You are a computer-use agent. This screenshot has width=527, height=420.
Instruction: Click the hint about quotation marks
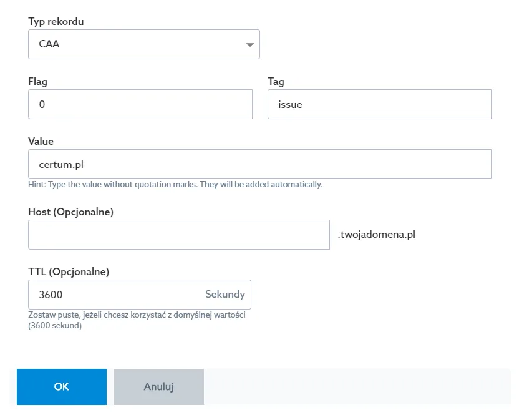point(175,185)
